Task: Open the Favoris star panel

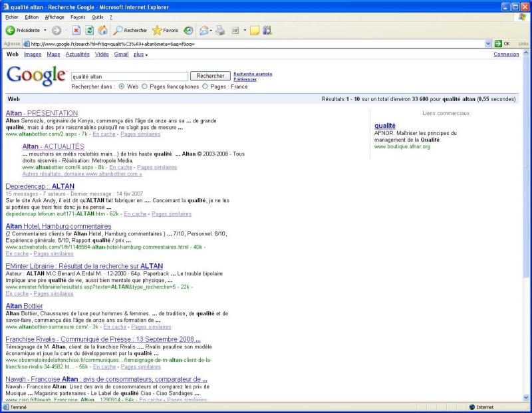Action: point(165,30)
